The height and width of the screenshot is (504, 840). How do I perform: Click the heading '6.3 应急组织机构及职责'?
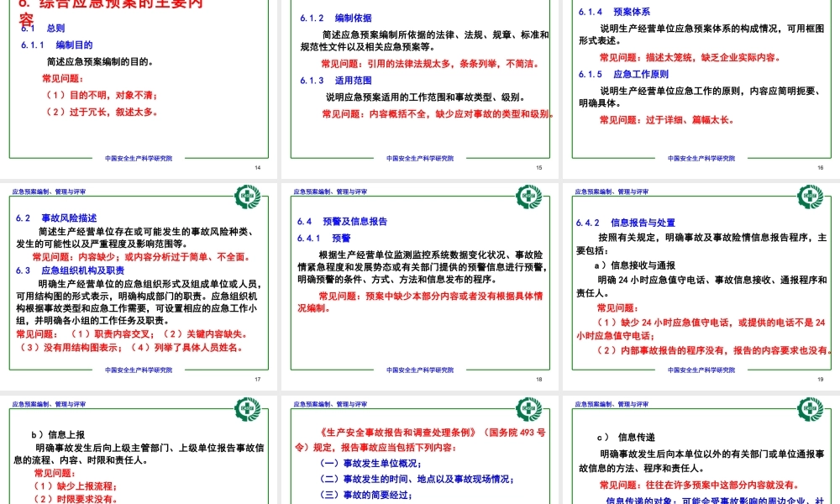(x=71, y=270)
